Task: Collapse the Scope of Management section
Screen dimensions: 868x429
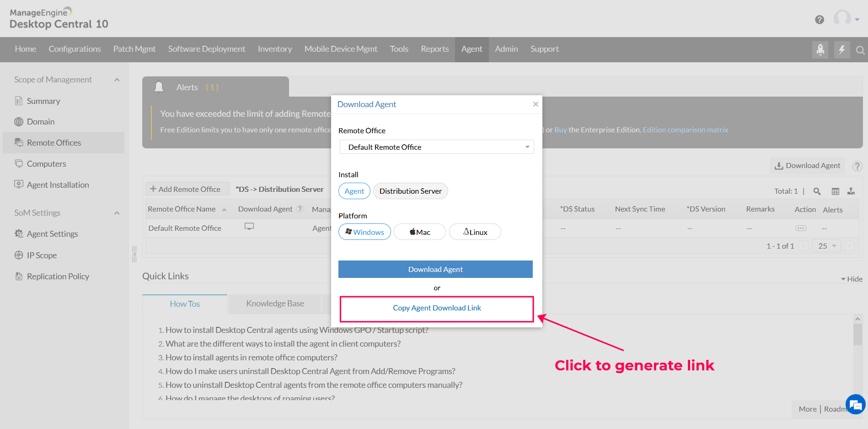Action: [x=117, y=80]
